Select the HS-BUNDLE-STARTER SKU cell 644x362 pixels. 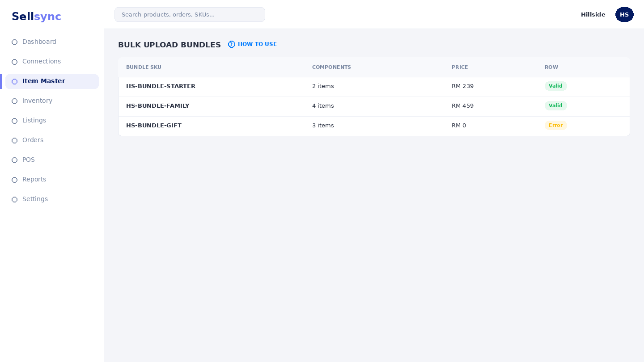tap(161, 86)
